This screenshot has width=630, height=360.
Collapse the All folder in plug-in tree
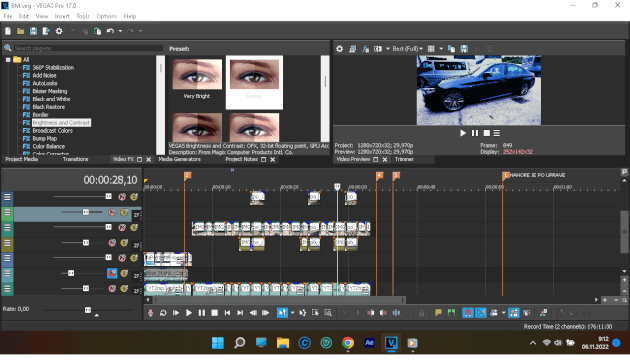tap(8, 59)
